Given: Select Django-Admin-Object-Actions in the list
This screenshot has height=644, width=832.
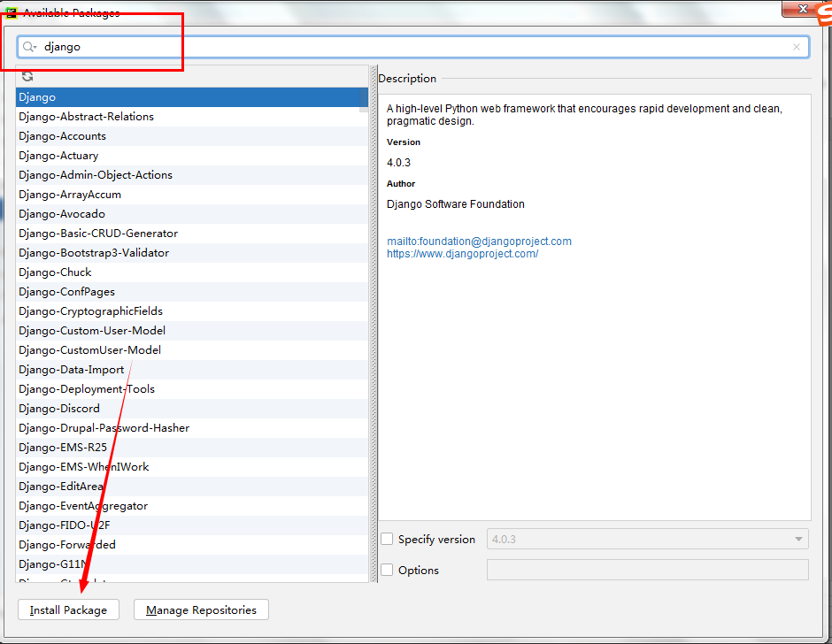Looking at the screenshot, I should tap(191, 175).
